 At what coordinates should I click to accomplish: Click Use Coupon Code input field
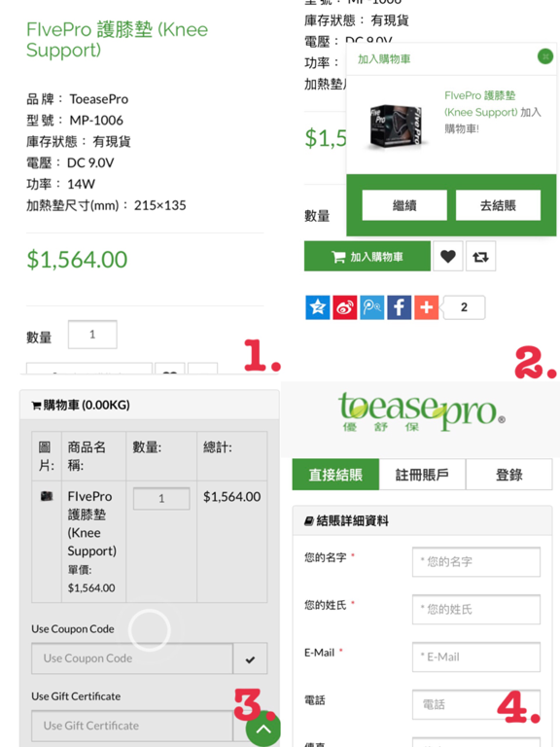tap(132, 658)
